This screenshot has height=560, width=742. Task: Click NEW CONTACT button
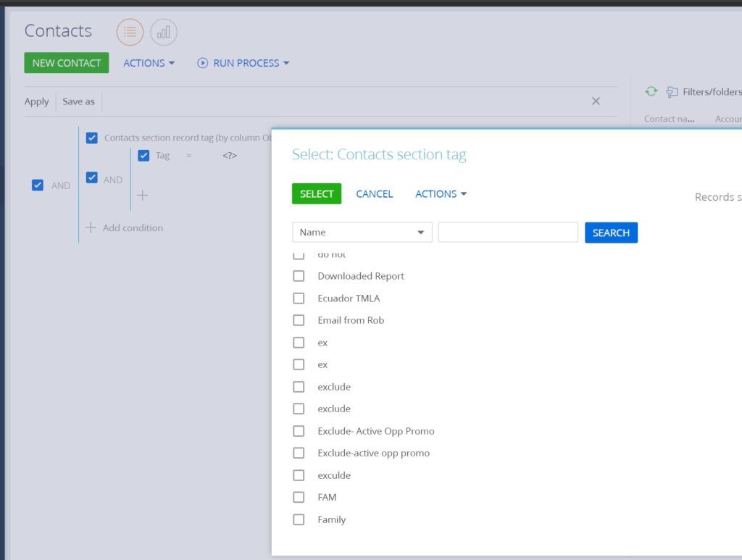[x=67, y=63]
